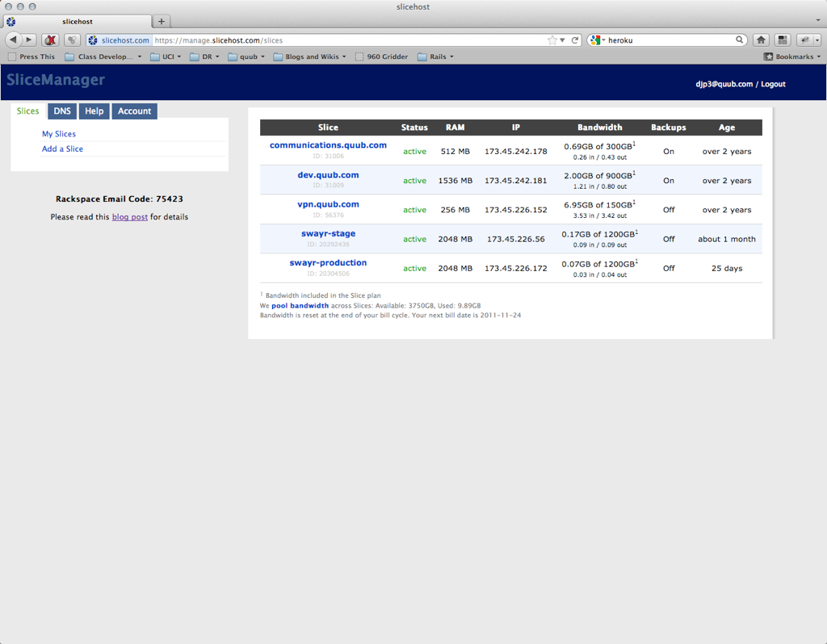Click the slicehost site identity icon
This screenshot has height=644, width=827.
pos(93,40)
